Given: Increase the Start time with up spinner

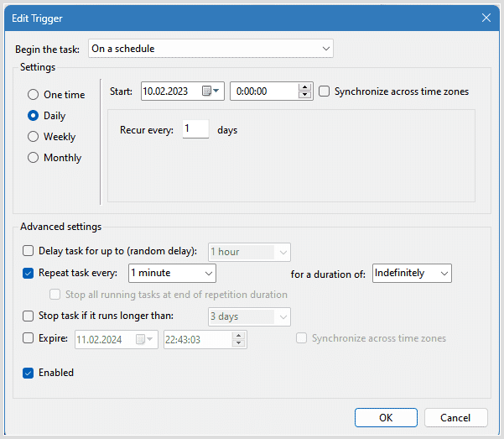Looking at the screenshot, I should 304,87.
